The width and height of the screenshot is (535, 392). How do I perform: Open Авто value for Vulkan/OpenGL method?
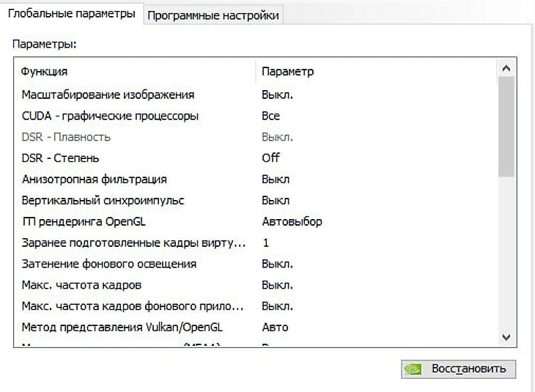click(275, 328)
